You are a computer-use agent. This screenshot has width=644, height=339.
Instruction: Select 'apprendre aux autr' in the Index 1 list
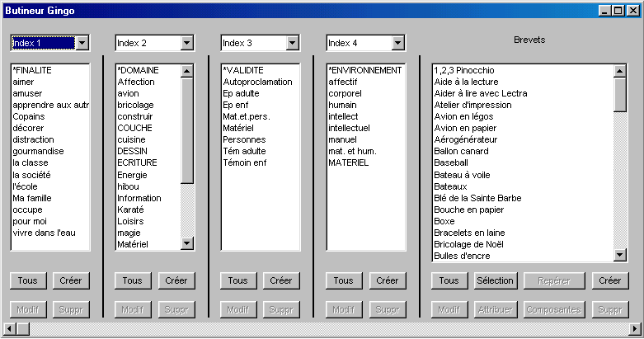[x=50, y=106]
